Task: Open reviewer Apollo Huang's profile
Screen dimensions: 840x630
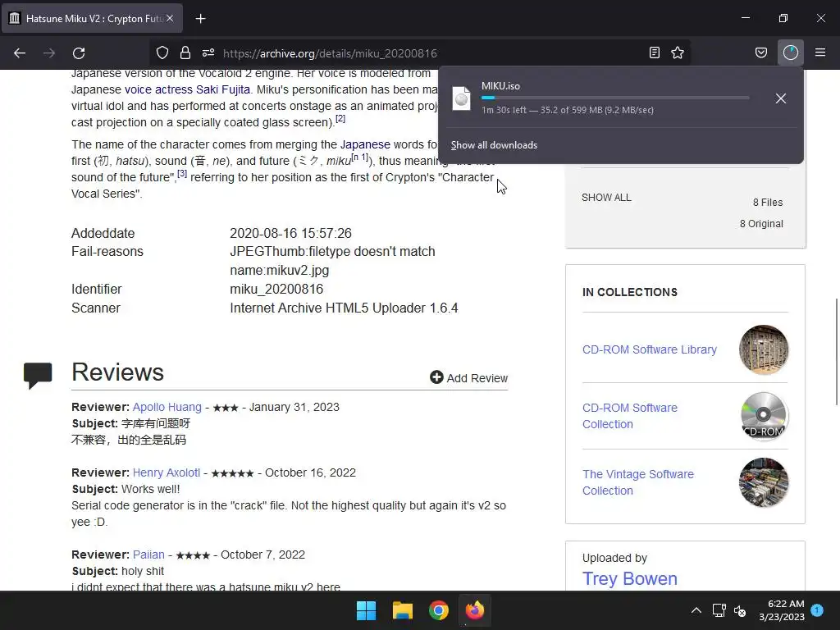Action: [167, 407]
